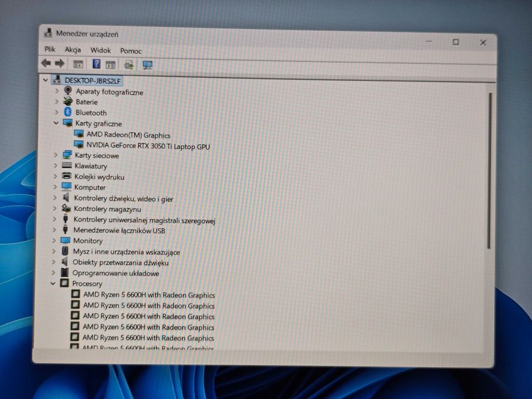532x399 pixels.
Task: Expand the Baterie category chevron
Action: click(56, 101)
